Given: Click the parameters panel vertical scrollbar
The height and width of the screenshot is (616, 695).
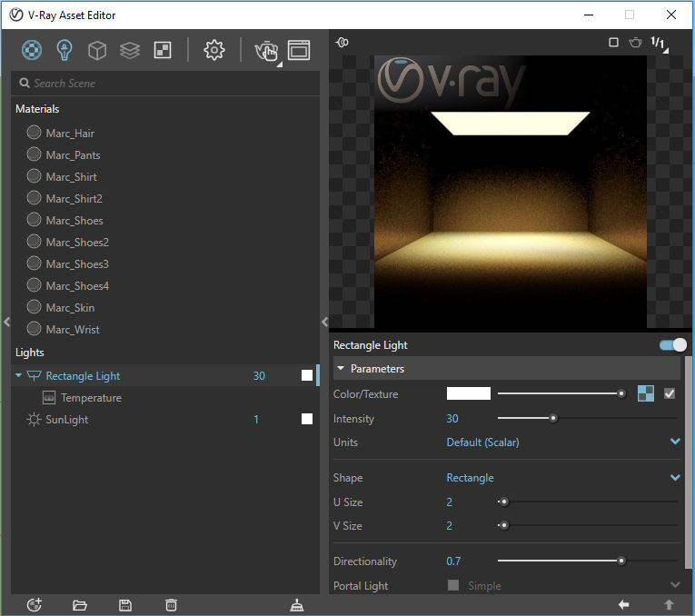Looking at the screenshot, I should [x=689, y=462].
